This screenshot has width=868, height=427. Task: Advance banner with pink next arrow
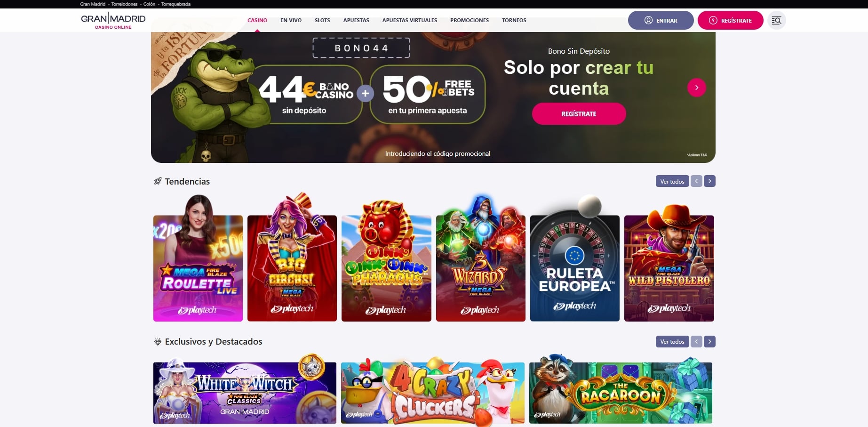coord(696,88)
